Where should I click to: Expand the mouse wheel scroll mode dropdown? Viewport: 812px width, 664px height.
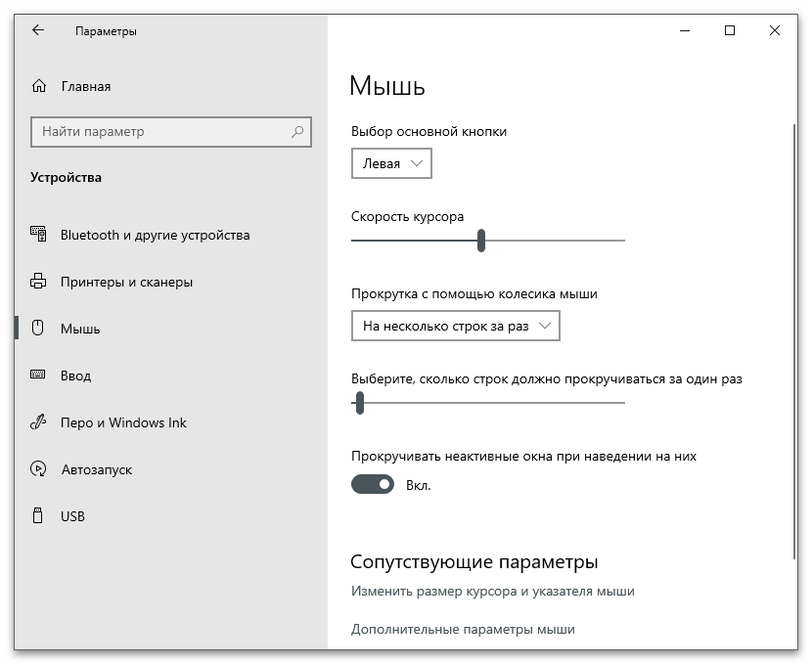455,327
